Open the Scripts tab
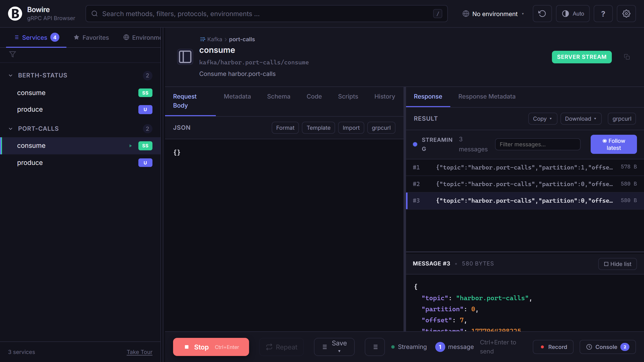 (348, 96)
